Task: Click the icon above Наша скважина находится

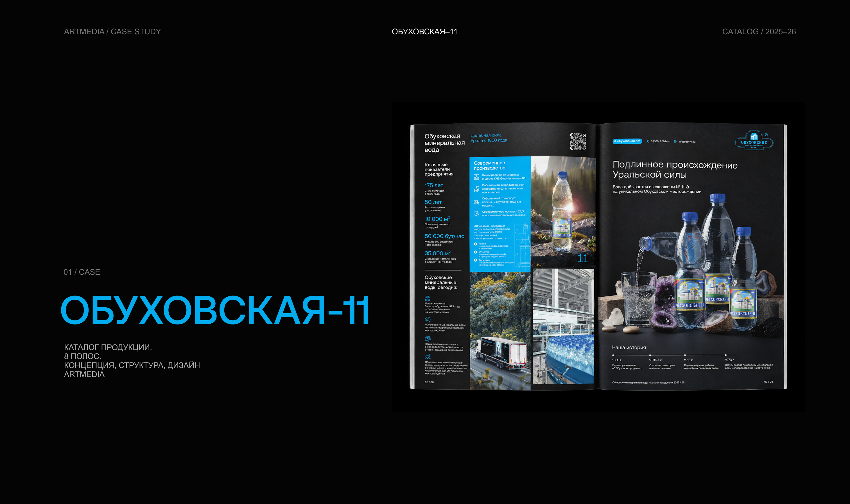Action: coord(427,339)
